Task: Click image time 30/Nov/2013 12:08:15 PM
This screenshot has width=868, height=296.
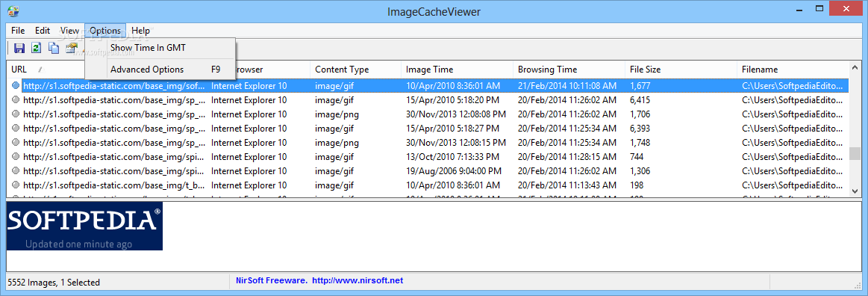Action: point(455,143)
